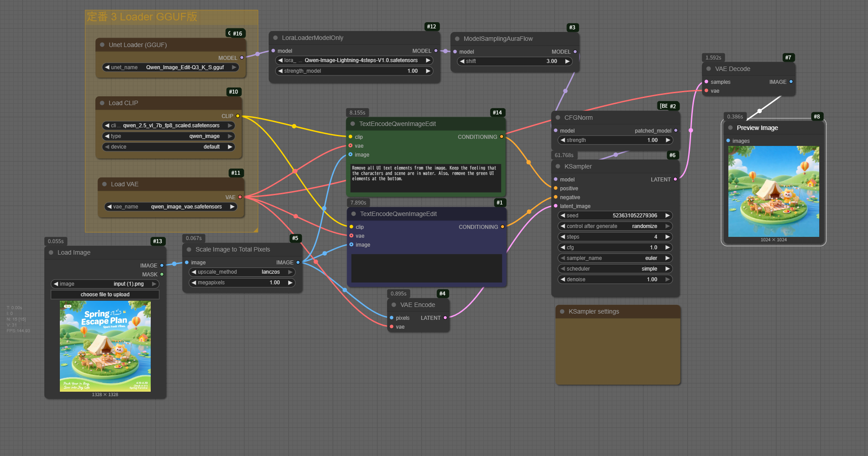Toggle collapse of the Load Image node

[x=51, y=252]
